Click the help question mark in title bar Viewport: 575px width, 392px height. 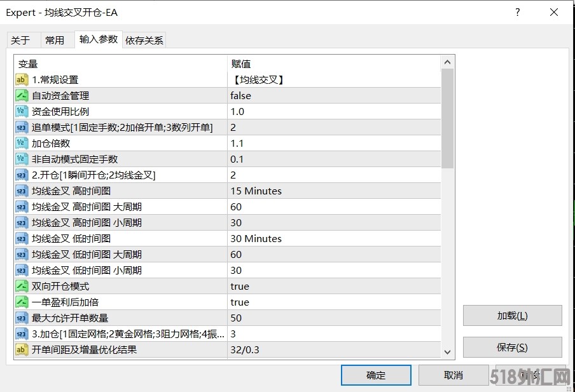point(517,12)
